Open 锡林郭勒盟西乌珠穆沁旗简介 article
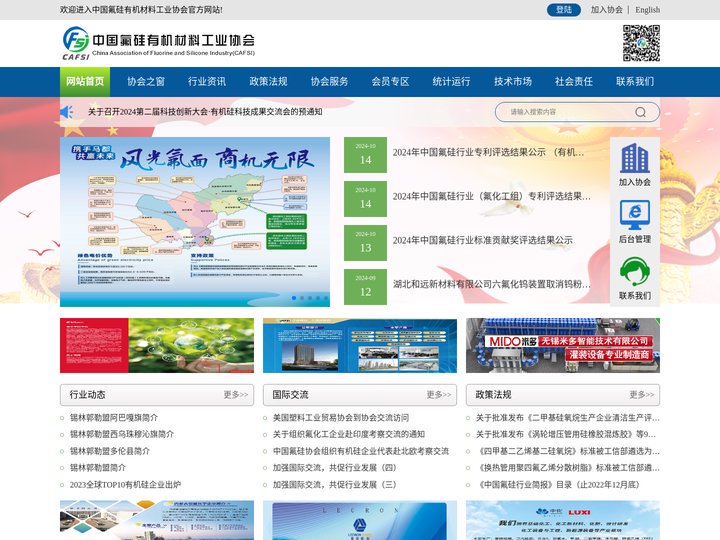Screen dimensions: 720x540 pyautogui.click(x=122, y=434)
